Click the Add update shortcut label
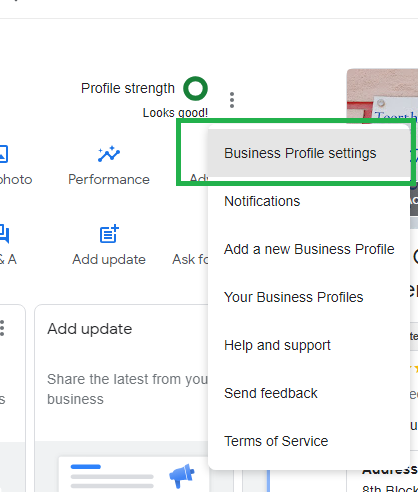The width and height of the screenshot is (418, 492). point(109,260)
